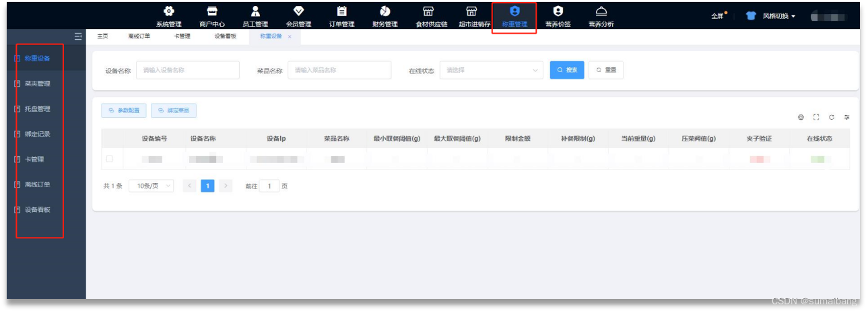Refresh the table with the reload icon
868x313 pixels.
click(832, 117)
